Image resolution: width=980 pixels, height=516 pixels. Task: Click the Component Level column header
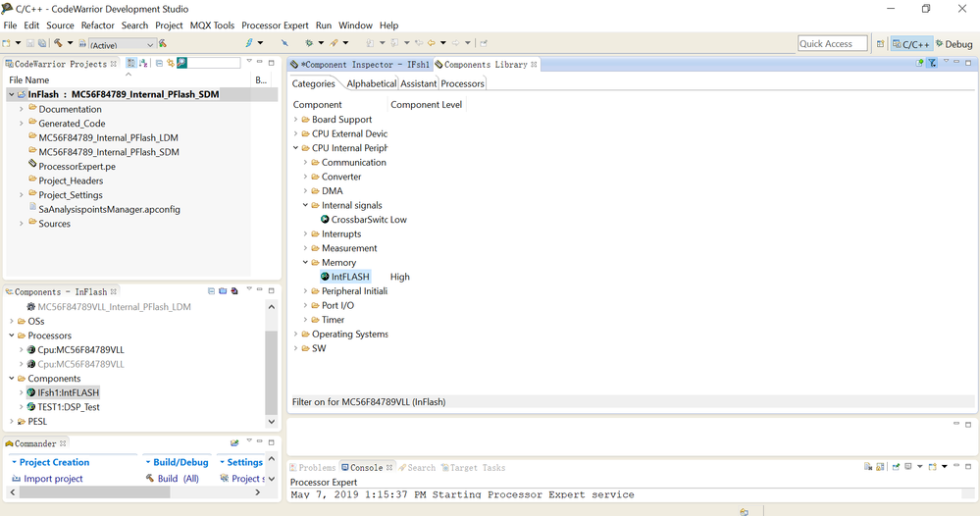[427, 104]
